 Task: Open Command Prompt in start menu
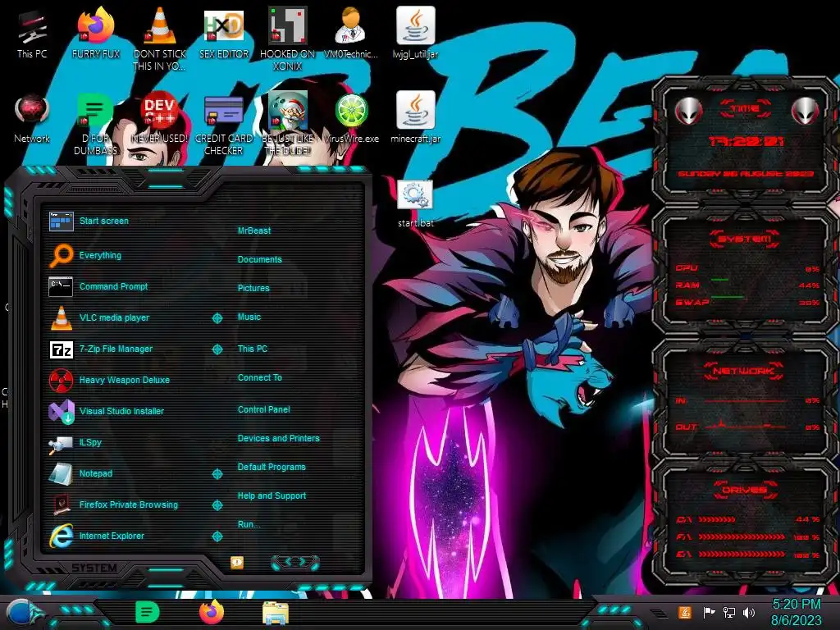129,286
